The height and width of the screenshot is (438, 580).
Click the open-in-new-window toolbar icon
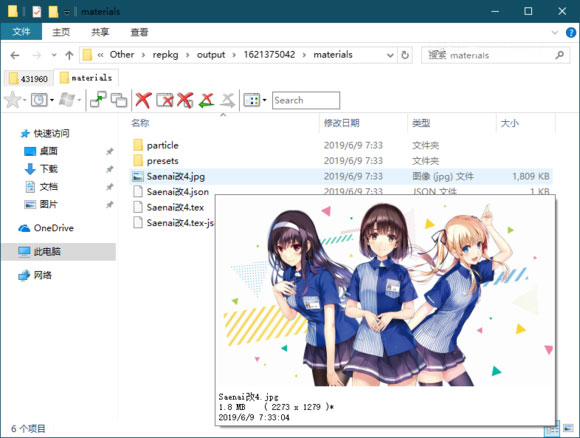tap(98, 100)
